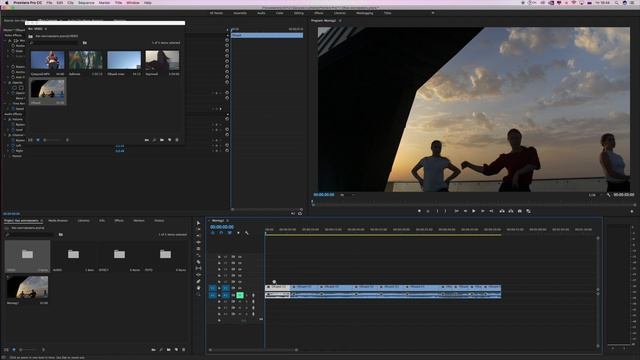Screen dimensions: 640x360
Task: Click New Bin icon in Project panel
Action: click(169, 350)
